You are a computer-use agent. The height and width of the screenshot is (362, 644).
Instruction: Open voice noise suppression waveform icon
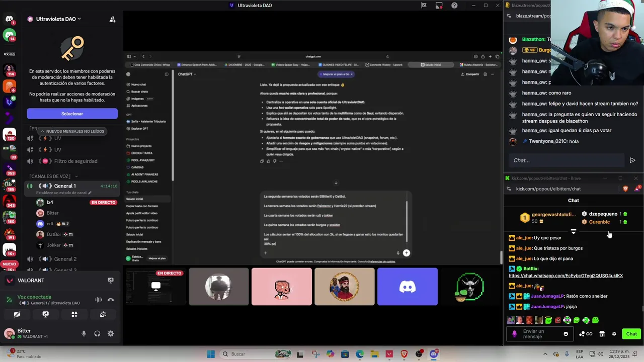click(99, 300)
